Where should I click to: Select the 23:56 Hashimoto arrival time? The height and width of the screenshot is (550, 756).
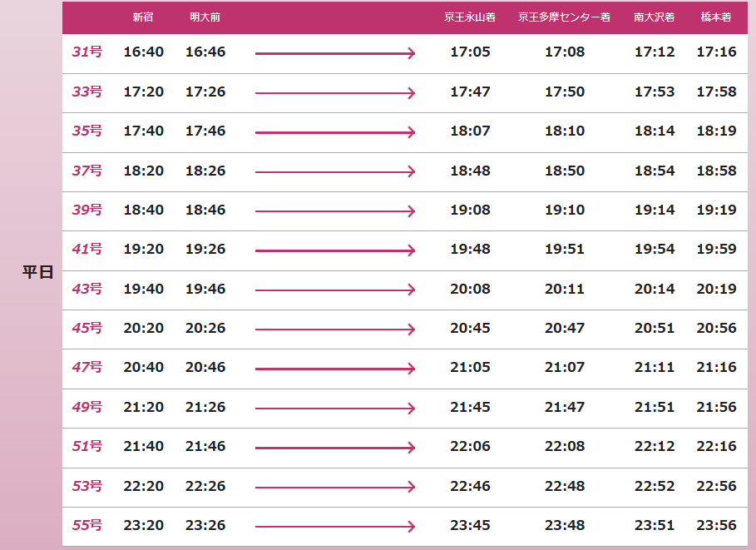[716, 526]
